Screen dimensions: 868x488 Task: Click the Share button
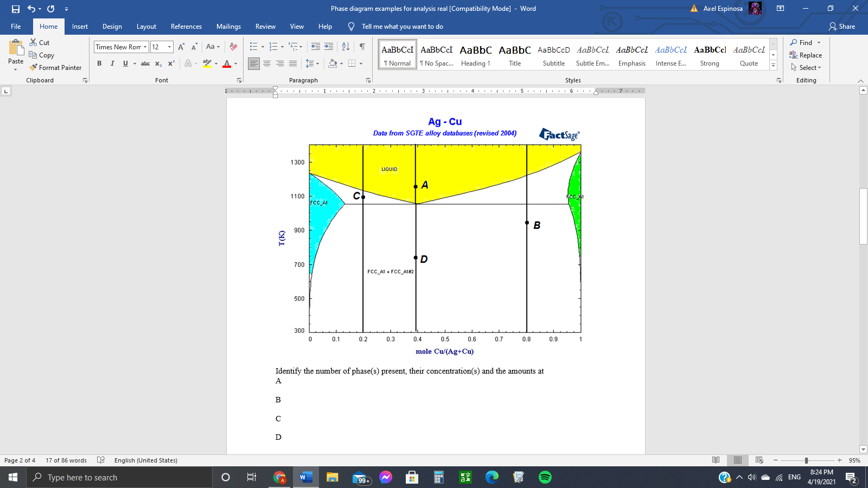[x=842, y=27]
